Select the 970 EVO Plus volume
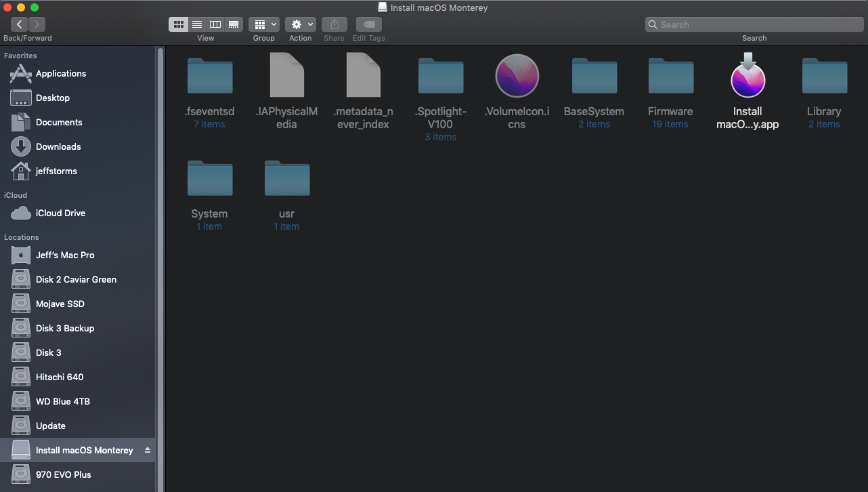The height and width of the screenshot is (492, 868). (x=78, y=474)
